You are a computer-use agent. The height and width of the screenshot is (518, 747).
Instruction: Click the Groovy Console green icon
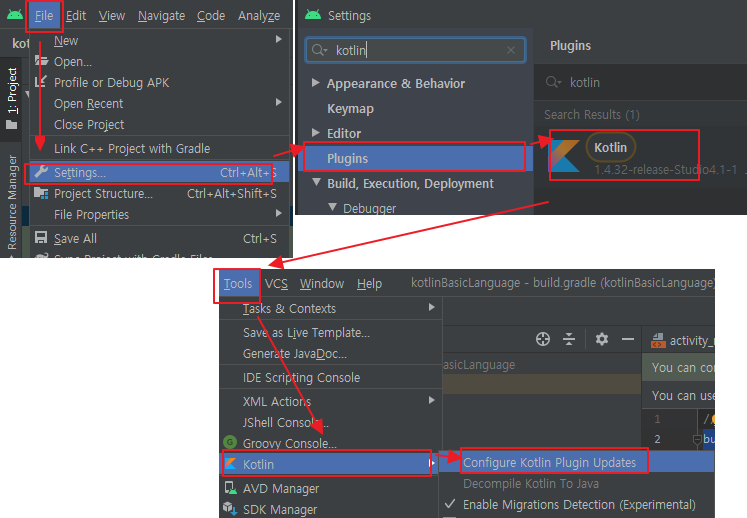coord(230,442)
